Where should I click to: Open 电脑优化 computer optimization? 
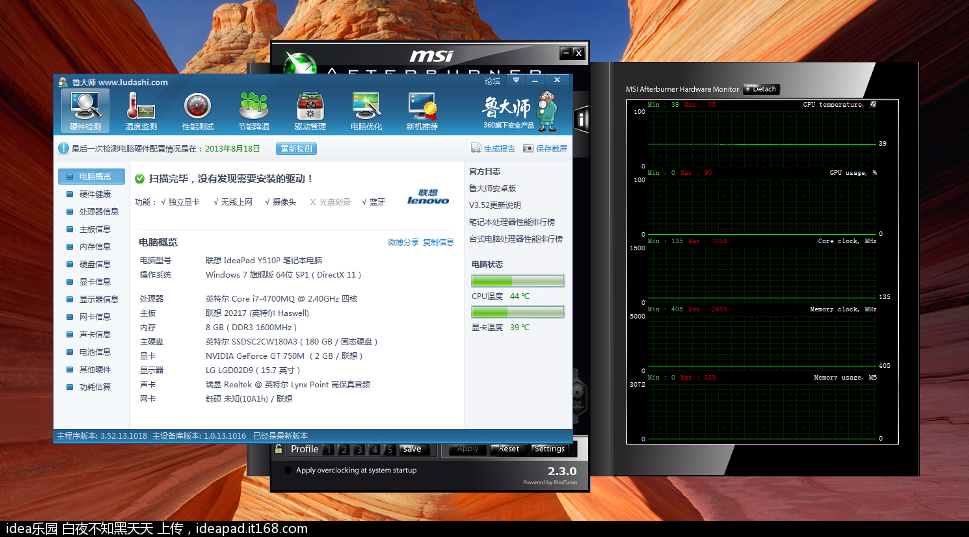coord(366,111)
